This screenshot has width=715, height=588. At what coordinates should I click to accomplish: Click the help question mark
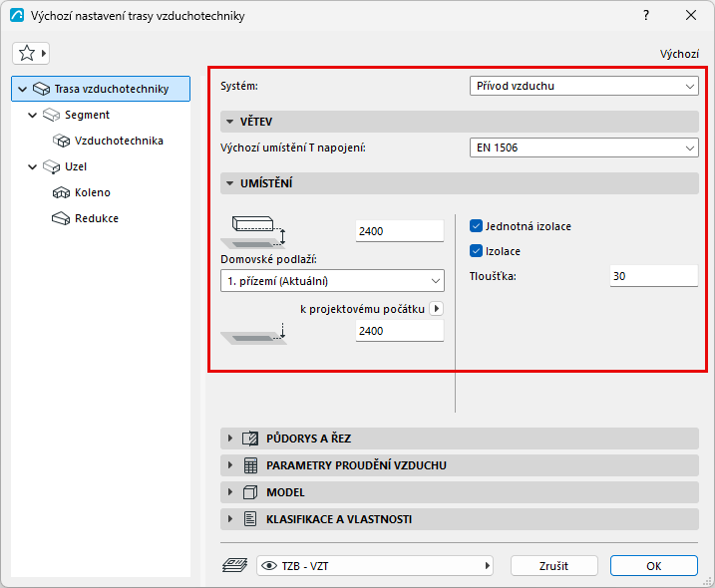click(645, 16)
